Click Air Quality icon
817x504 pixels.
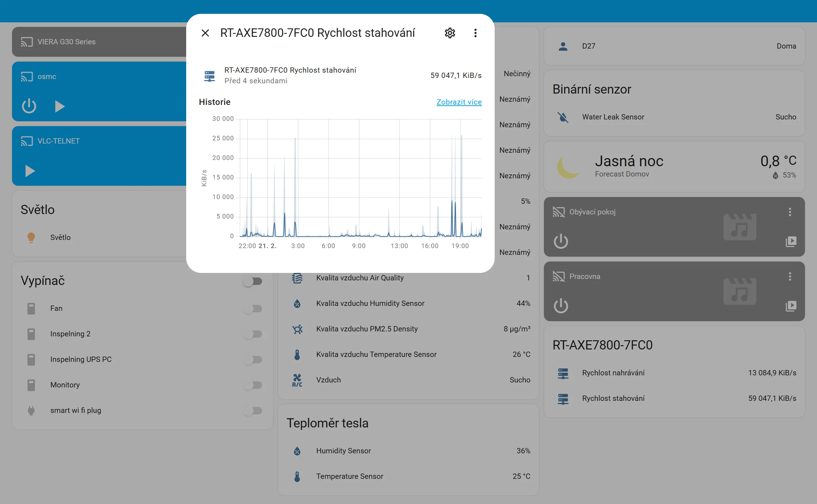297,278
